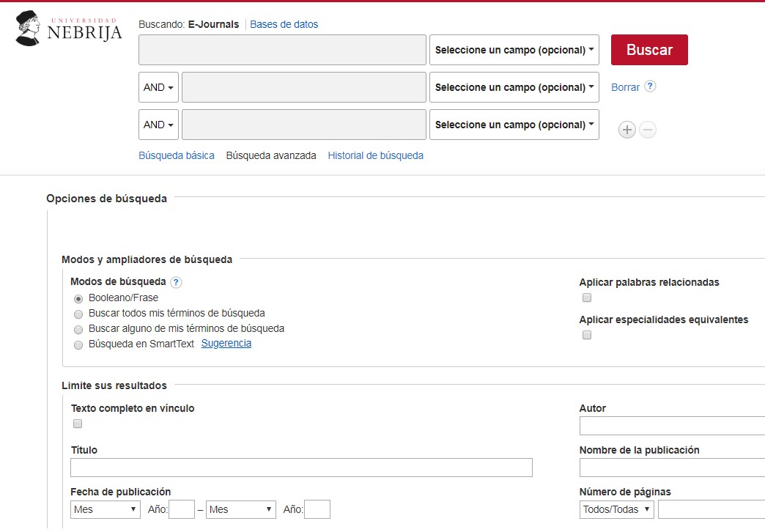Click the Universidad Nebrija logo

point(69,29)
